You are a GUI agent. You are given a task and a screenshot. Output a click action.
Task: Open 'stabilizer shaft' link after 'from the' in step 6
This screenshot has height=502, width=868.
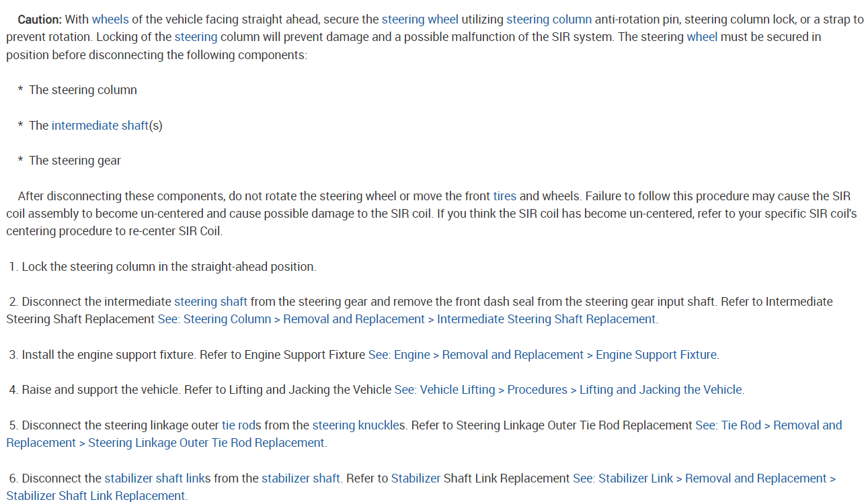pyautogui.click(x=301, y=478)
